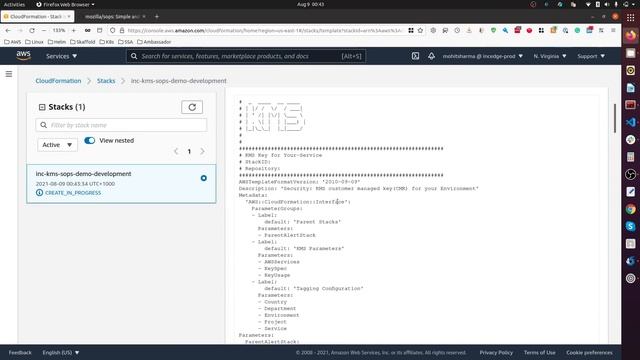Screen dimensions: 640x360
Task: Open the CREATE_IN_PROGRESS status link
Action: 73,193
